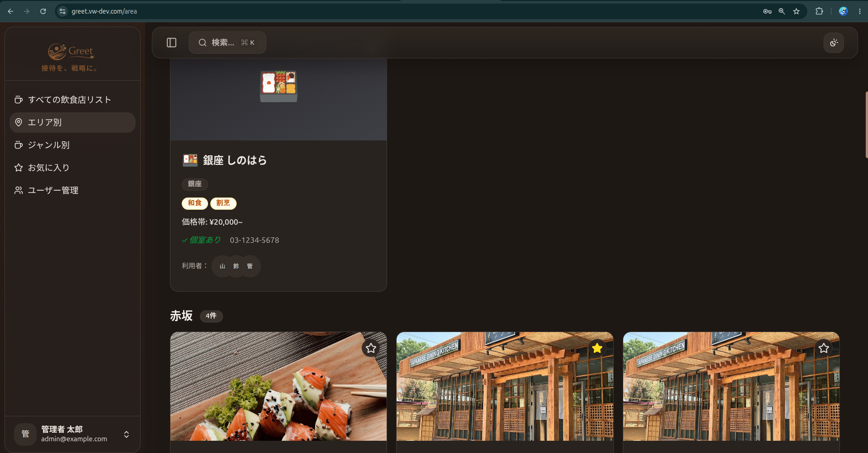Click the 割烹 genre tag

click(x=223, y=203)
